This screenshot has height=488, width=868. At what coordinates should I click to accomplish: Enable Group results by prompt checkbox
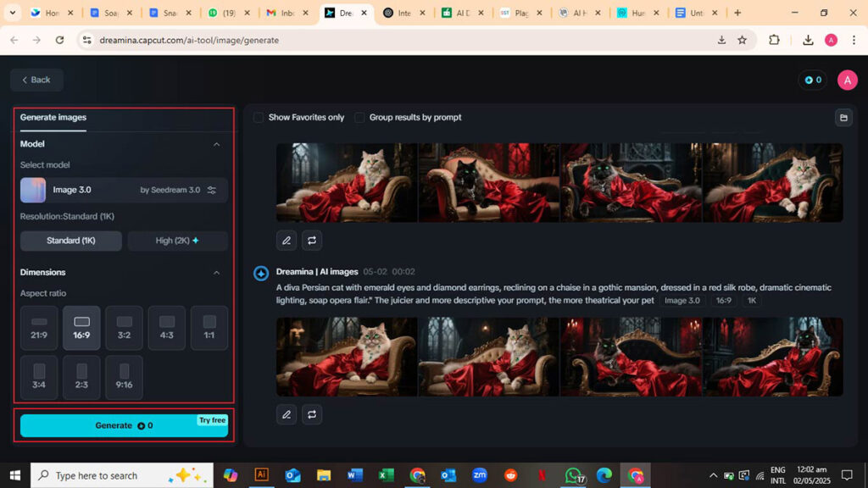pyautogui.click(x=359, y=117)
